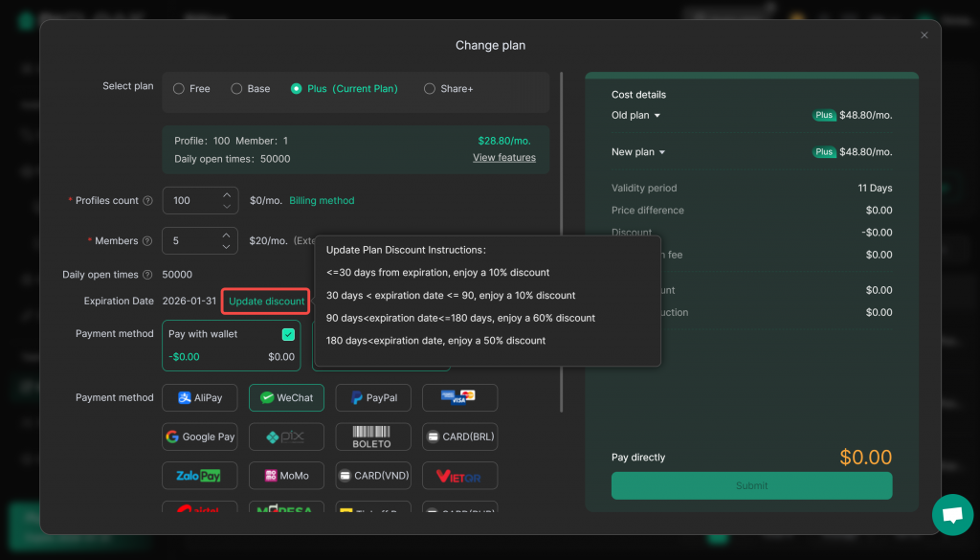Open the live chat support bubble
Screen dimensions: 980x560
pos(951,515)
